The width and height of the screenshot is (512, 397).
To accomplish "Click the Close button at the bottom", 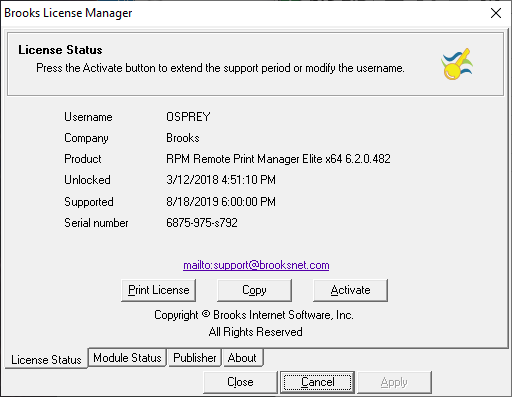I will pyautogui.click(x=240, y=382).
